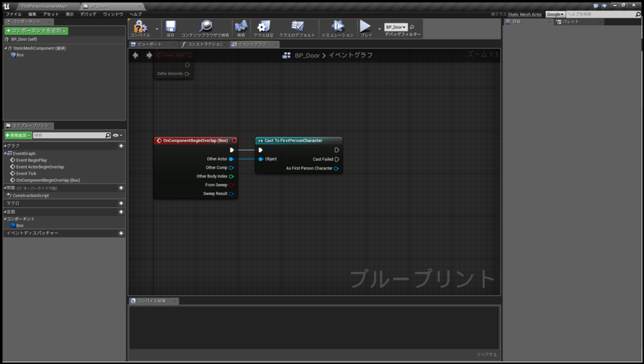Image resolution: width=644 pixels, height=364 pixels.
Task: Click the Cast Failed execution pin
Action: click(x=337, y=159)
